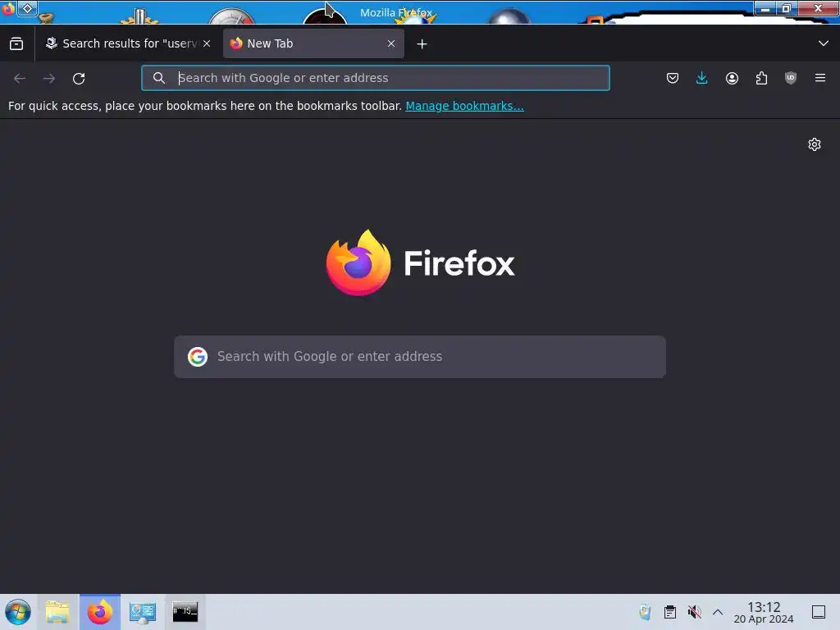840x630 pixels.
Task: Open new tab personalize gear
Action: click(x=815, y=144)
